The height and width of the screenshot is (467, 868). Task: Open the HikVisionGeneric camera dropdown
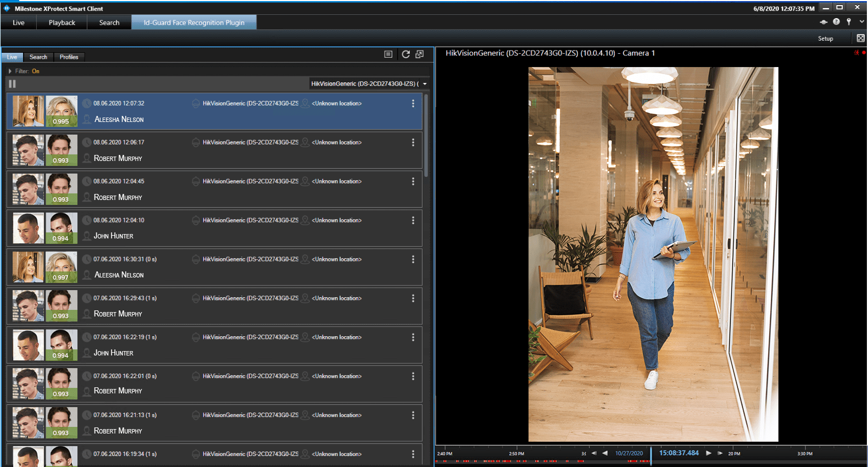coord(369,84)
